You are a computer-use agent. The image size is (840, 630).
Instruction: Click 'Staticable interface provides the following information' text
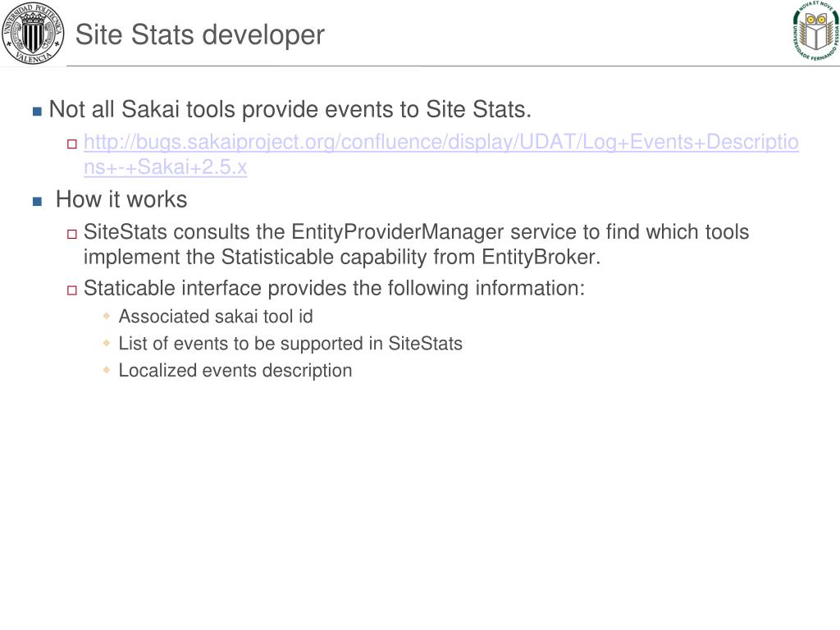click(x=334, y=288)
